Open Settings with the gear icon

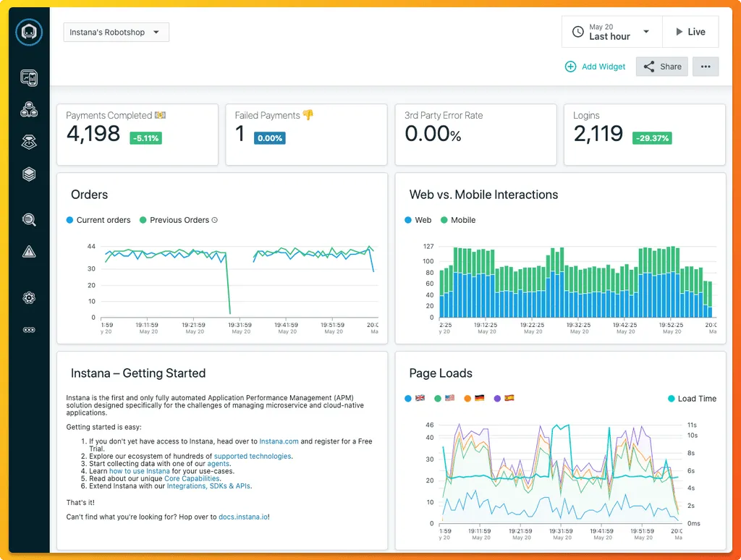point(29,297)
